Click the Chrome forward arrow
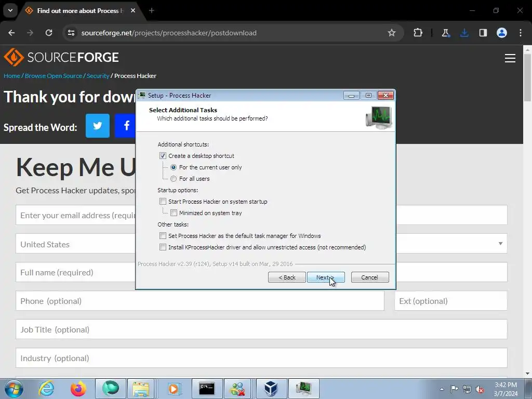532x399 pixels. point(30,33)
